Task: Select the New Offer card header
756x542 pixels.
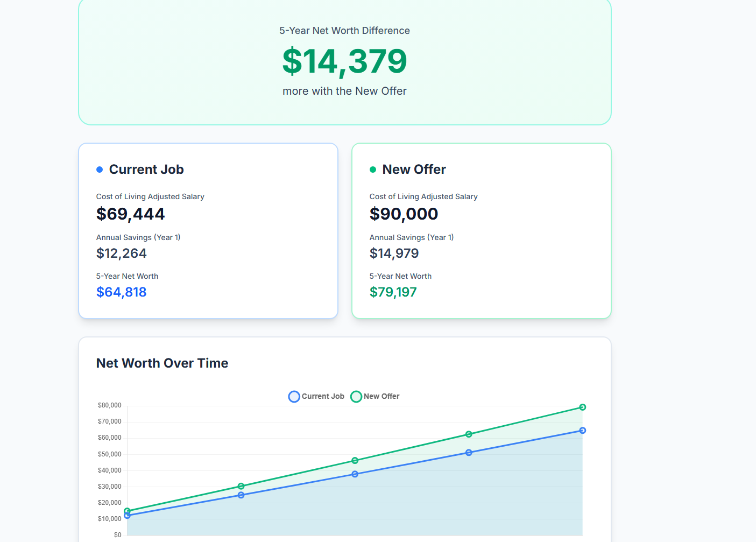Action: pyautogui.click(x=414, y=169)
